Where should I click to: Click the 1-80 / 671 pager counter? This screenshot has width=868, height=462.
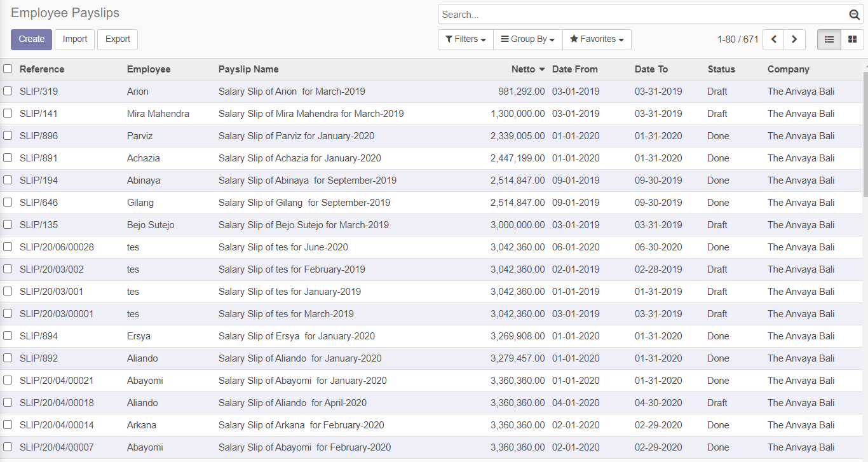tap(738, 39)
